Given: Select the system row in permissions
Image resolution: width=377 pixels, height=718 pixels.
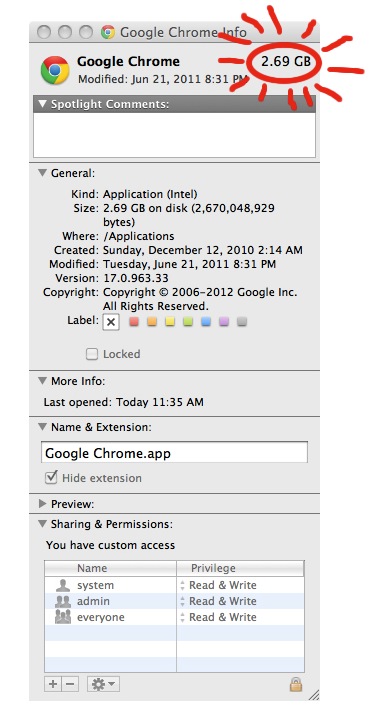Looking at the screenshot, I should coord(175,585).
